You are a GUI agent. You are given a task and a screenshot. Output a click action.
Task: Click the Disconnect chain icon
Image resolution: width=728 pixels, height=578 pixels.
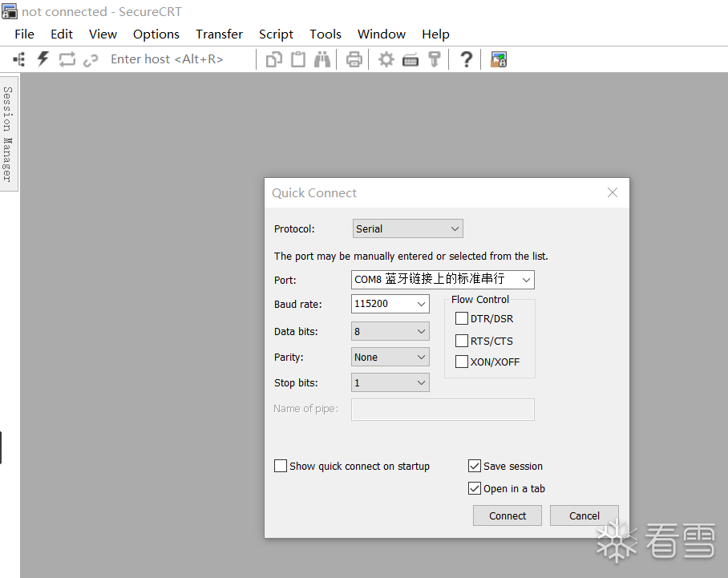[x=91, y=60]
